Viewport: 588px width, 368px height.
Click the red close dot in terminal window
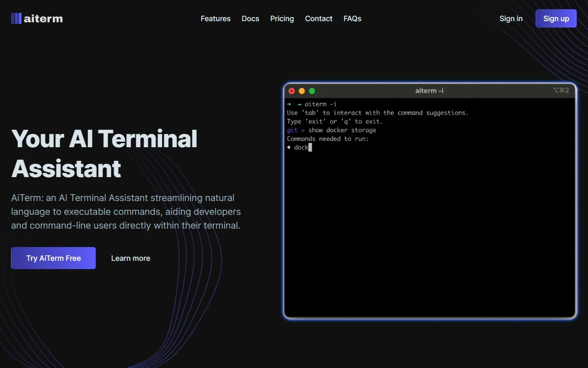[x=292, y=91]
